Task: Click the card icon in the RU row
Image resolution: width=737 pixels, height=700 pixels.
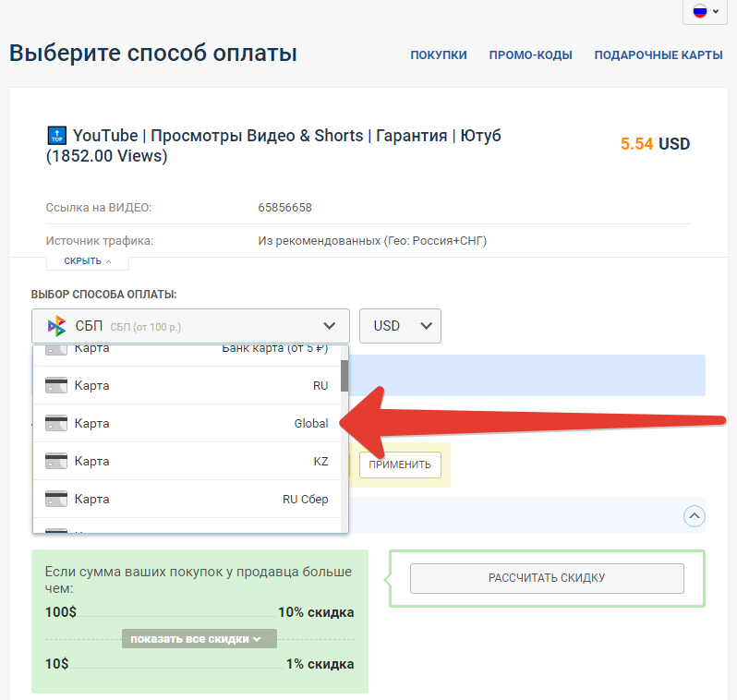Action: (x=57, y=386)
